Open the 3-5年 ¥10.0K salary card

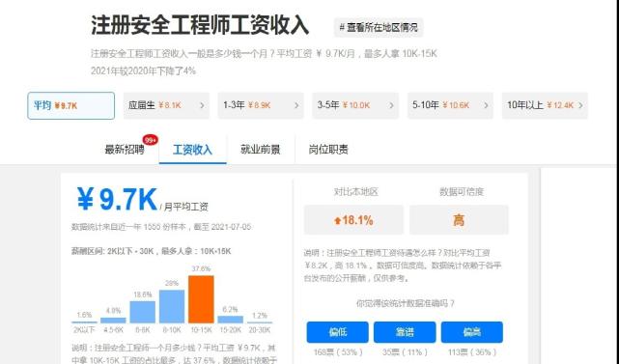pos(355,106)
